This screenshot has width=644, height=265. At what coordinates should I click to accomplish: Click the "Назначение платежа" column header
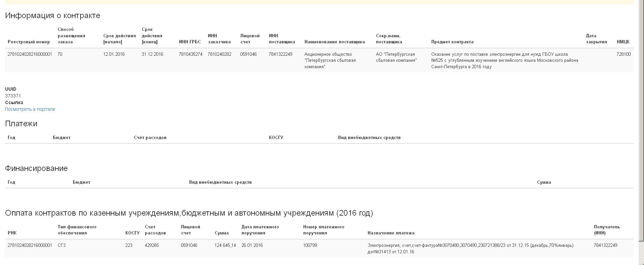391,233
